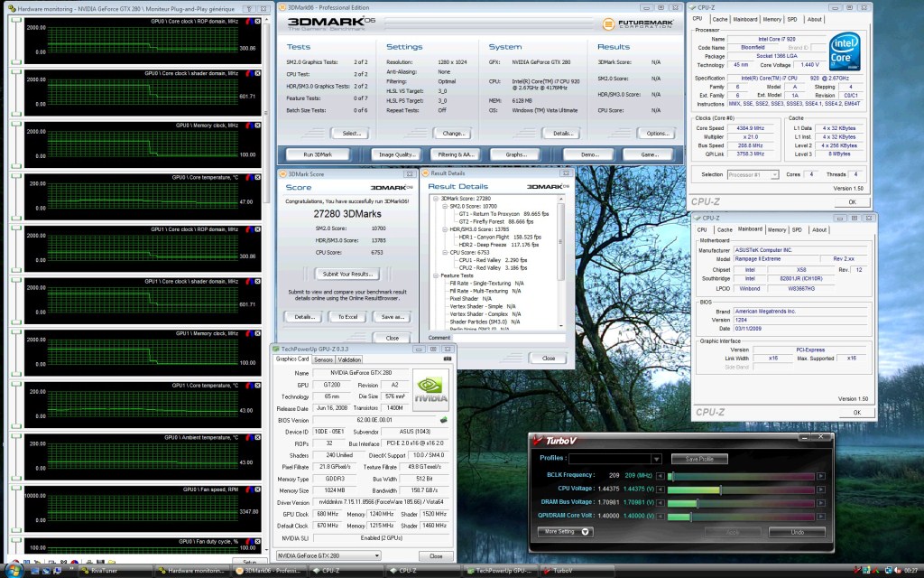Switch to the GPU-Z Validation tab
Screen dimensions: 924x578
click(349, 359)
